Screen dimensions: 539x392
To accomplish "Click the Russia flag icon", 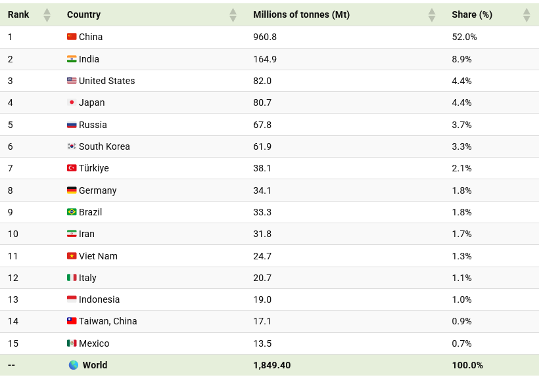I will [72, 125].
